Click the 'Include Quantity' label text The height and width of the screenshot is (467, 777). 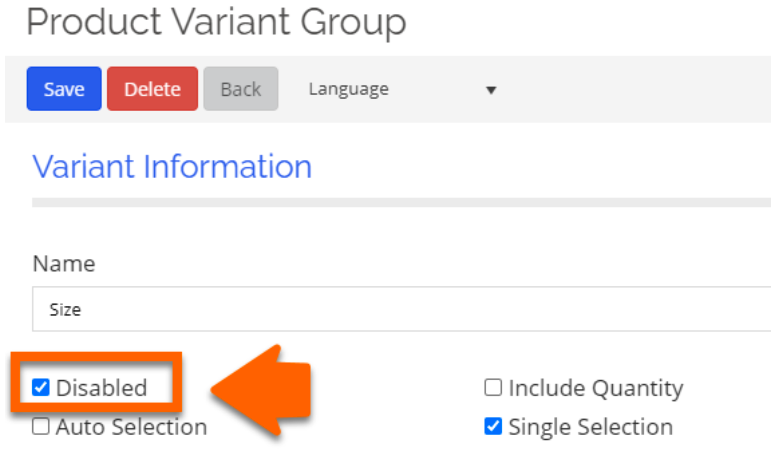pos(595,388)
